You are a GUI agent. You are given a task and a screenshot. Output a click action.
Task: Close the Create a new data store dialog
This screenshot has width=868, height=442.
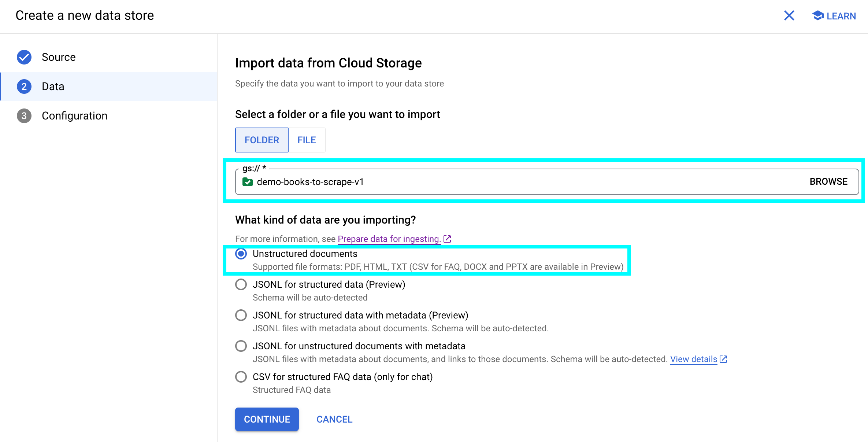[789, 15]
